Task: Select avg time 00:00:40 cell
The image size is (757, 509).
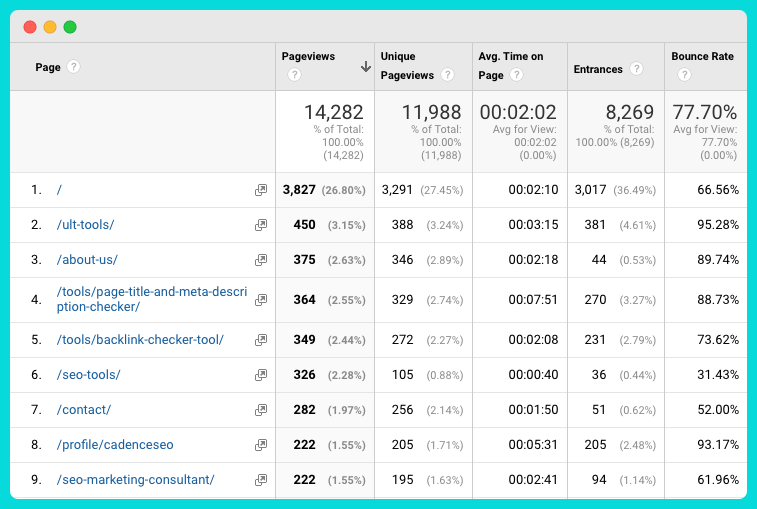Action: click(x=533, y=374)
